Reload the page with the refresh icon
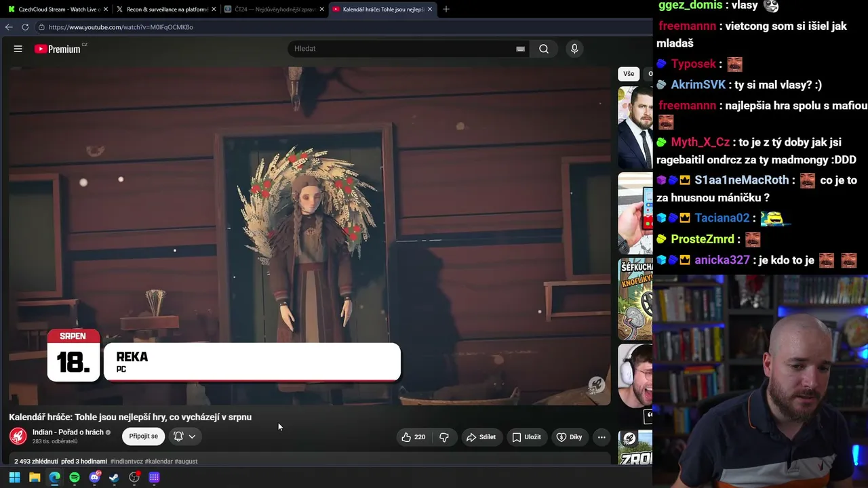The height and width of the screenshot is (488, 868). (x=25, y=27)
